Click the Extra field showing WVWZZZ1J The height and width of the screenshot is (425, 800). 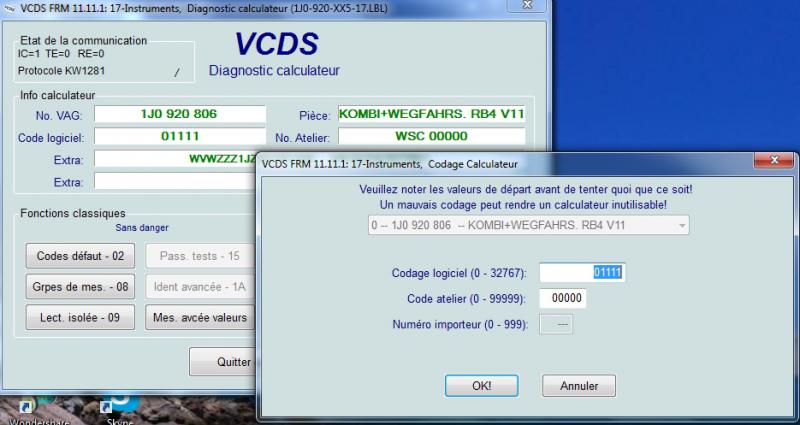pos(175,159)
